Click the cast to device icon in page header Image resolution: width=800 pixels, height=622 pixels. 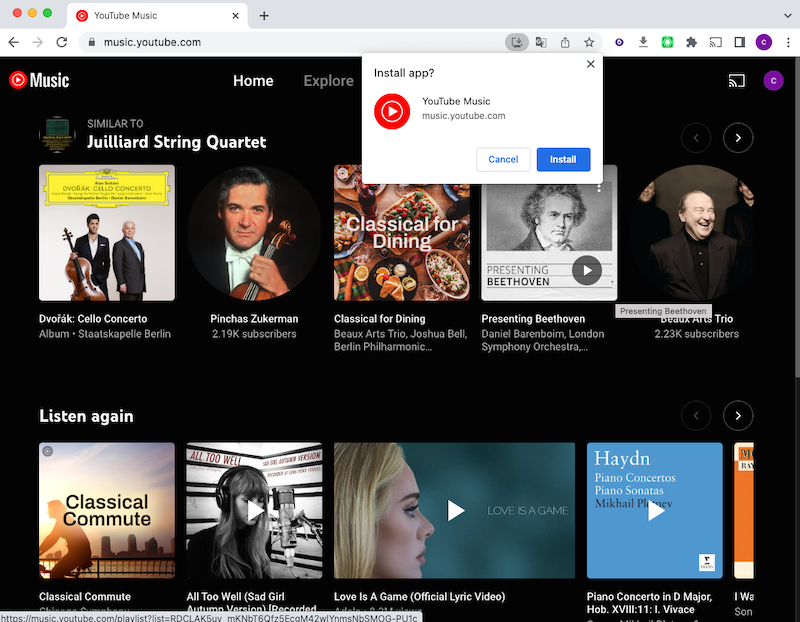tap(737, 81)
